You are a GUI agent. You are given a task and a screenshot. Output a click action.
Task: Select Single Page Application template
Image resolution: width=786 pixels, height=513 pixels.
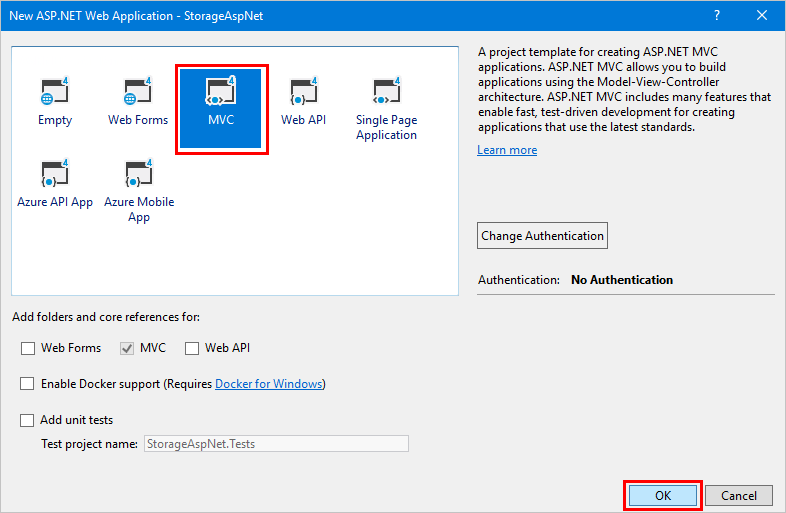[x=386, y=109]
